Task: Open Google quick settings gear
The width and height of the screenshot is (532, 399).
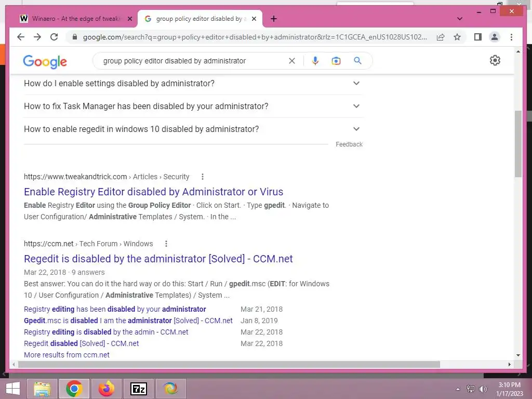Action: [495, 60]
